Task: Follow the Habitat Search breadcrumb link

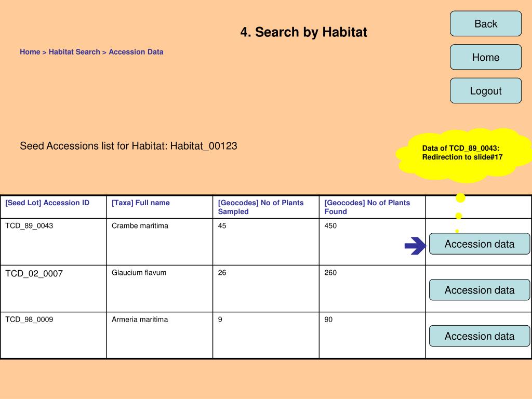Action: click(x=74, y=52)
